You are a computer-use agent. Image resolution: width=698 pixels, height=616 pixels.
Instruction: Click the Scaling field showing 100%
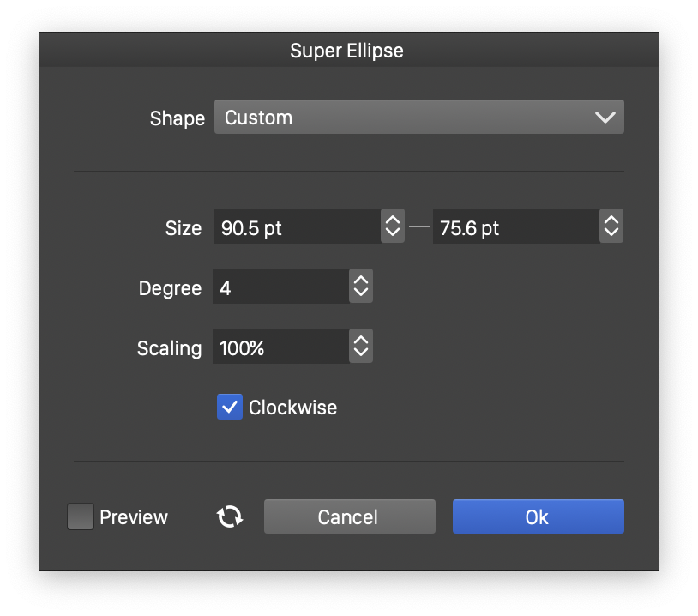280,347
